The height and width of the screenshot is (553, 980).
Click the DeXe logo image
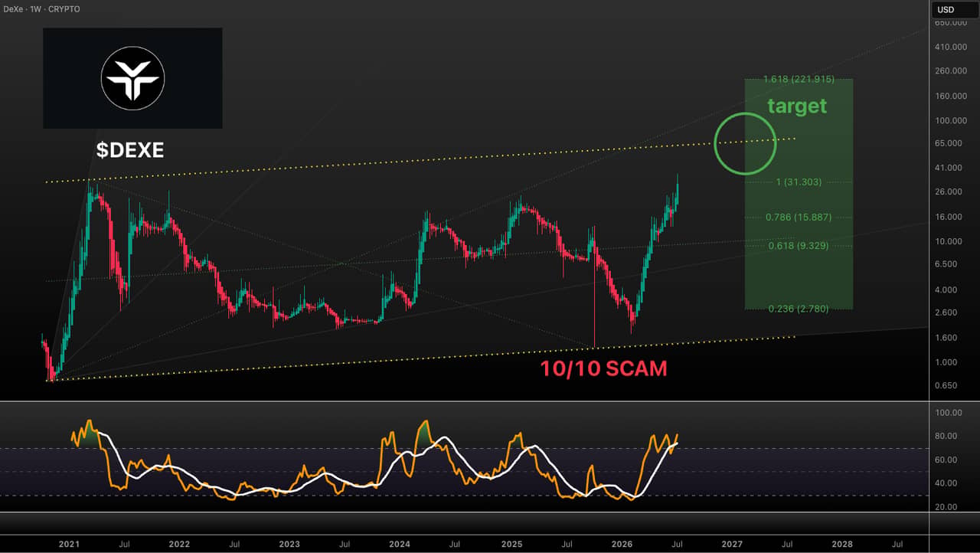132,77
